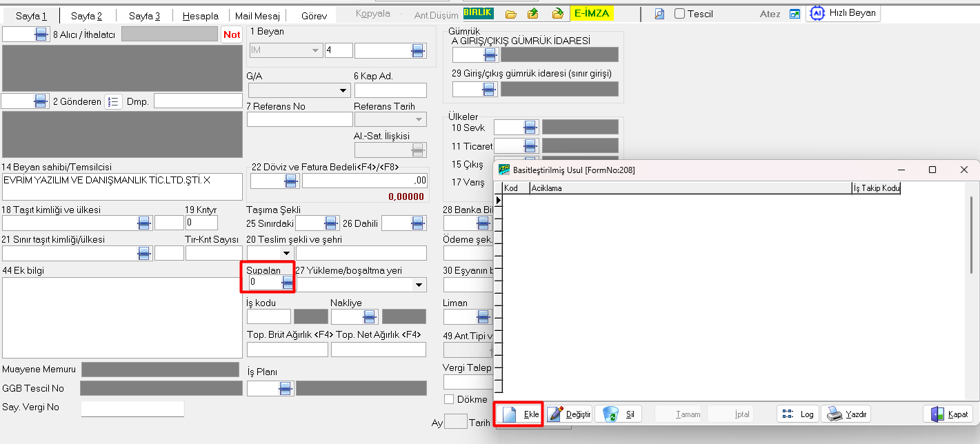Open the 27 Yükleme/boşaltma yeri dropdown
Image resolution: width=980 pixels, height=444 pixels.
pyautogui.click(x=419, y=285)
